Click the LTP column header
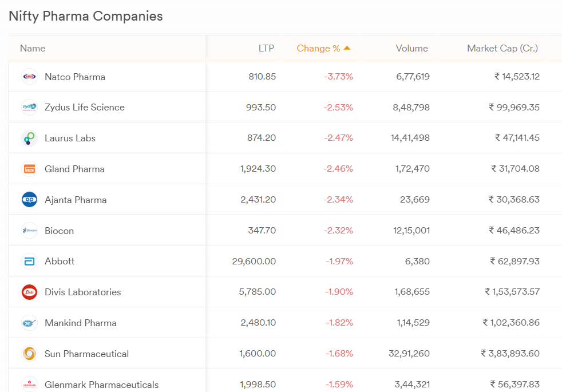 click(x=267, y=48)
